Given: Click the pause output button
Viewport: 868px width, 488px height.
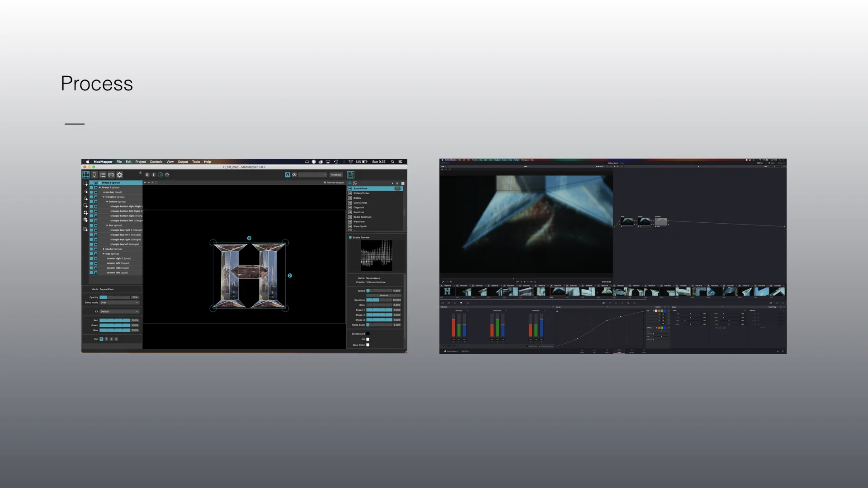Looking at the screenshot, I should 147,175.
